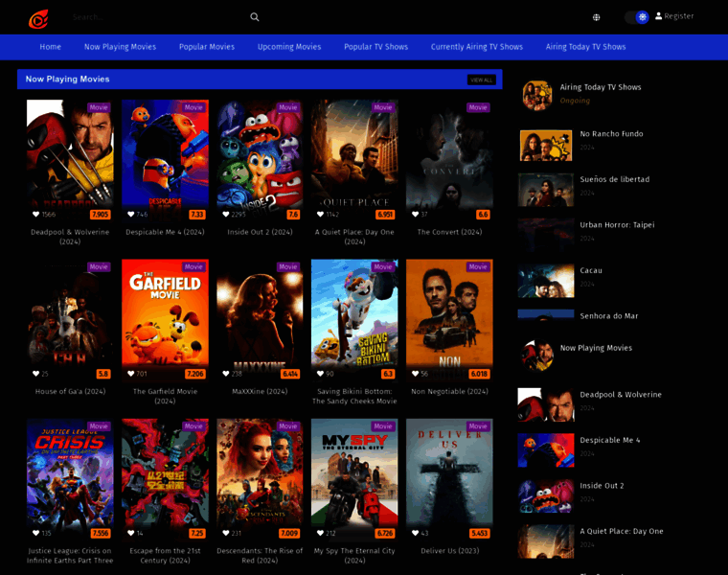Open Currently Airing TV Shows menu
The width and height of the screenshot is (728, 575).
click(477, 47)
